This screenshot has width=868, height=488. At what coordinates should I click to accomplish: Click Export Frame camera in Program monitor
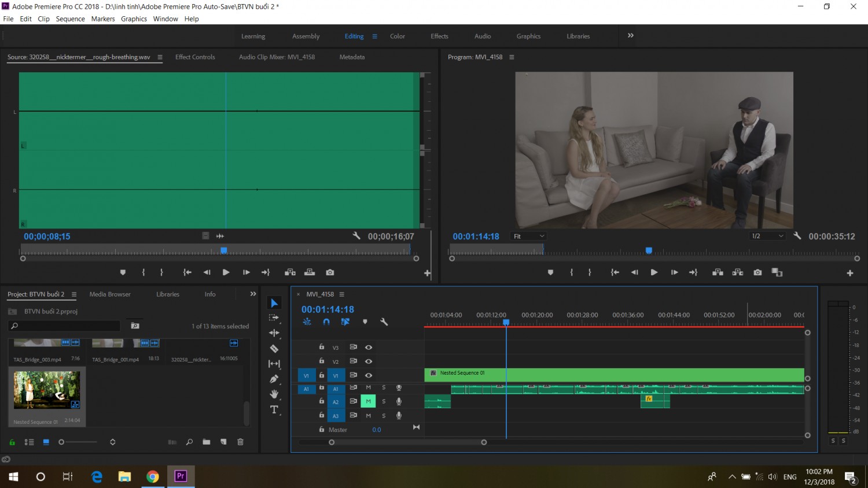(757, 272)
